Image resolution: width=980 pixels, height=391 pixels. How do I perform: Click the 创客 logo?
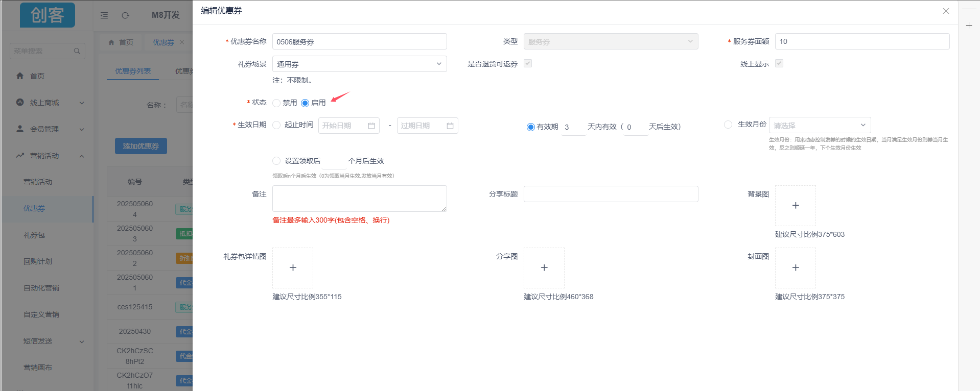coord(48,15)
